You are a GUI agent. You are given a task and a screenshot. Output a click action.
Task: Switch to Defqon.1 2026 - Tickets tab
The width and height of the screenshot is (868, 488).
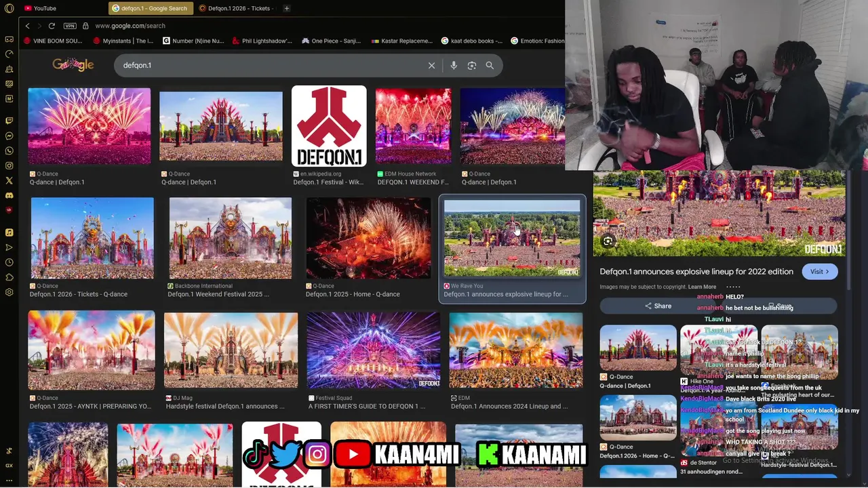point(237,8)
